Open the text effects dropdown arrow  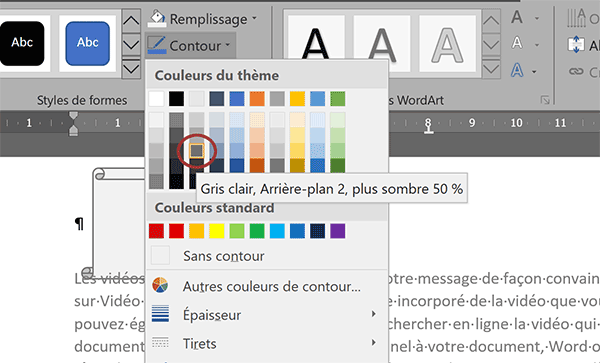(535, 72)
